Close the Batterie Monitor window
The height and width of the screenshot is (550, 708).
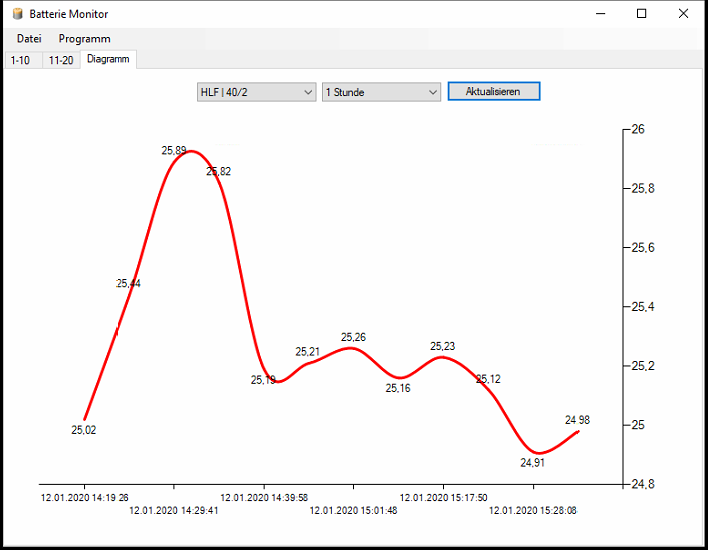pos(683,14)
